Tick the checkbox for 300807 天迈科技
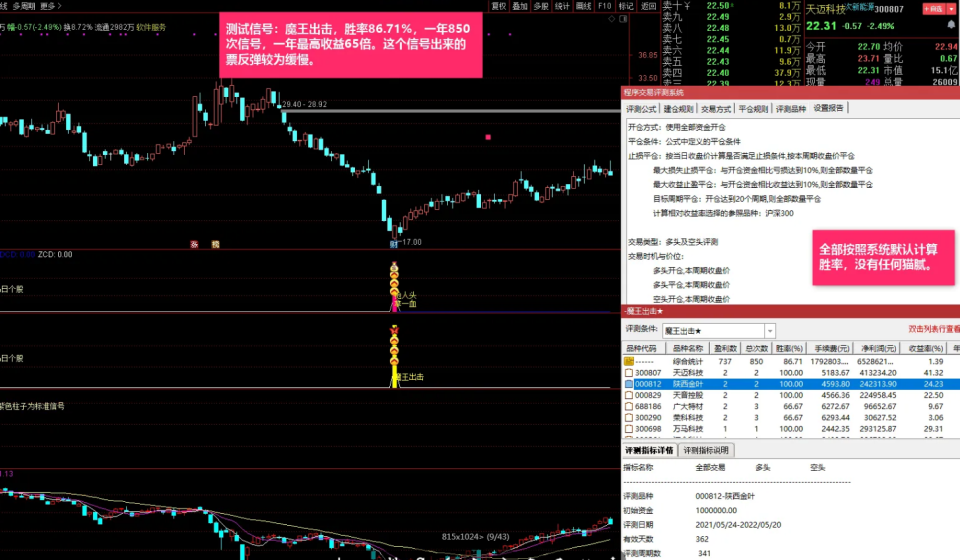 coord(629,372)
